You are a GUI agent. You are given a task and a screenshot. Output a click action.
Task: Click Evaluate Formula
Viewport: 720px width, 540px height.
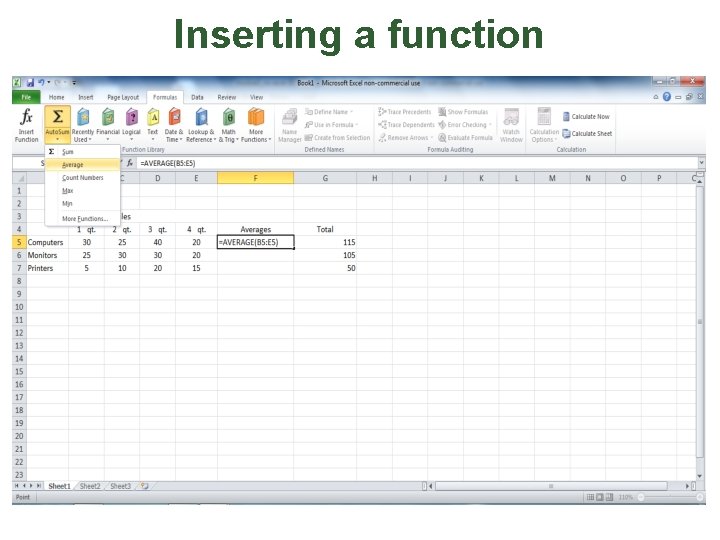click(x=465, y=137)
